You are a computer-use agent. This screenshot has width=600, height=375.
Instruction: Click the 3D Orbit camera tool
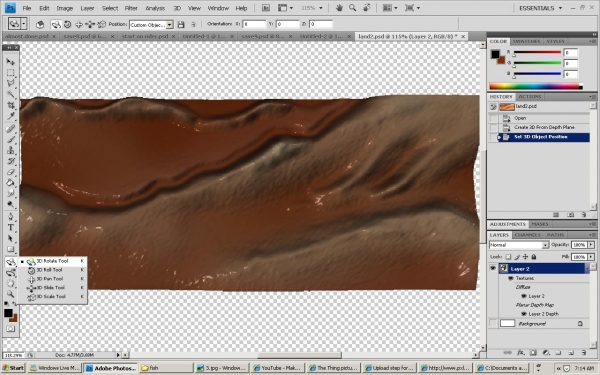pyautogui.click(x=10, y=273)
